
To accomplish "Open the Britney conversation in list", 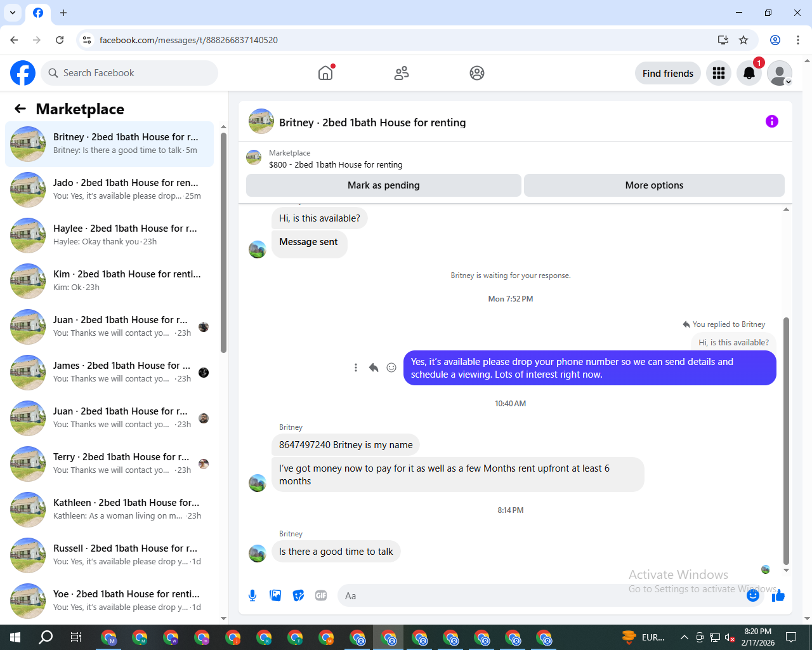I will 110,144.
